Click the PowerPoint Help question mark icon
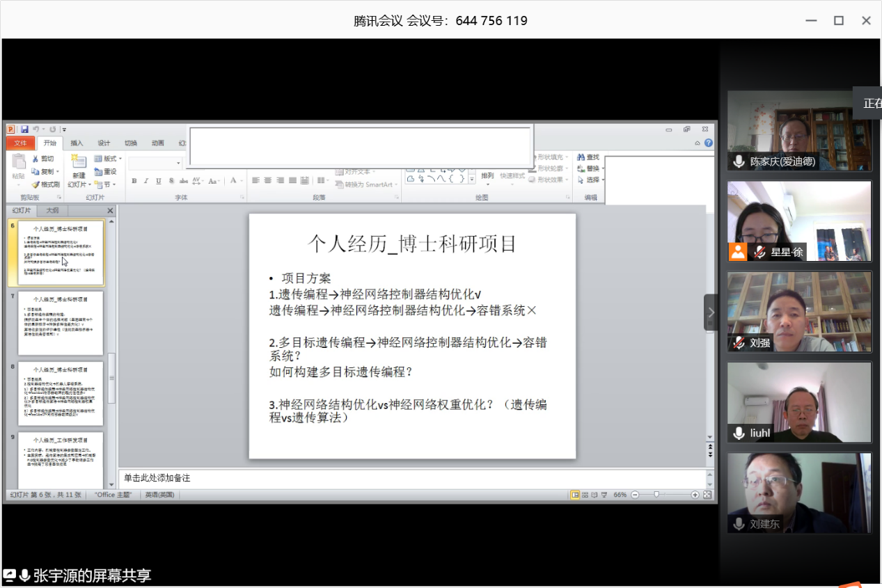Screen dimensions: 882x588 (708, 143)
